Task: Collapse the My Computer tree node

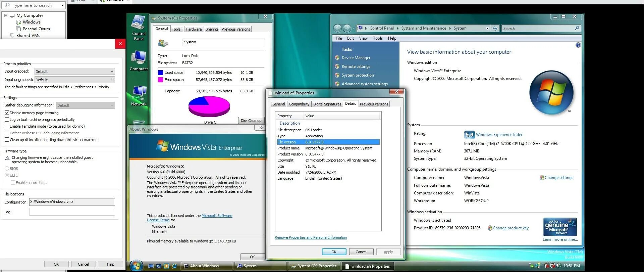Action: (6, 15)
